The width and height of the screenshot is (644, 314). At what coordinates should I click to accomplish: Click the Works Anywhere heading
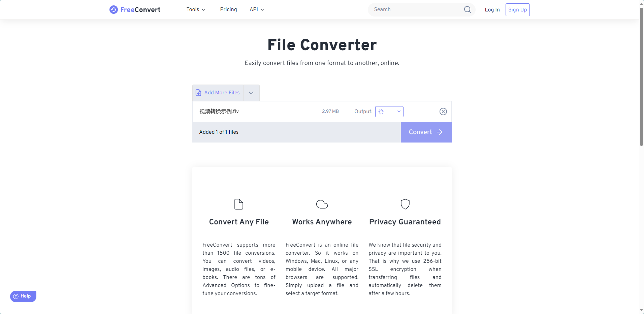click(x=322, y=222)
